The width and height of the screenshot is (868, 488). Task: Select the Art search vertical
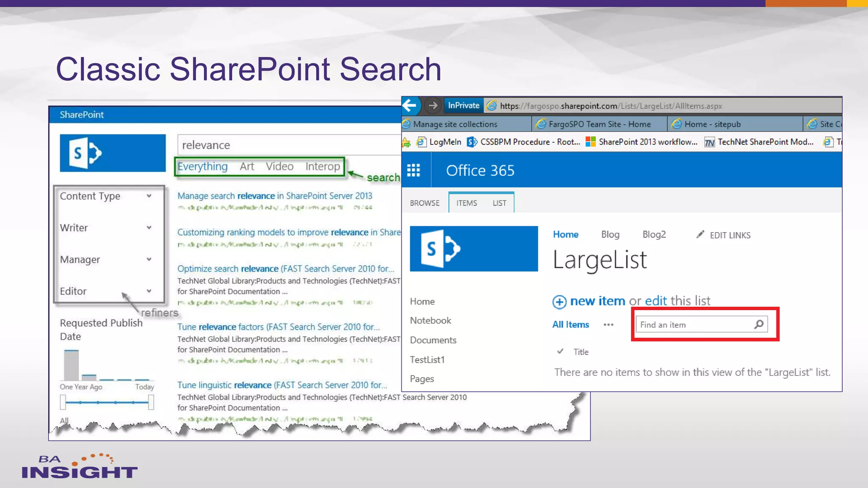(x=247, y=166)
